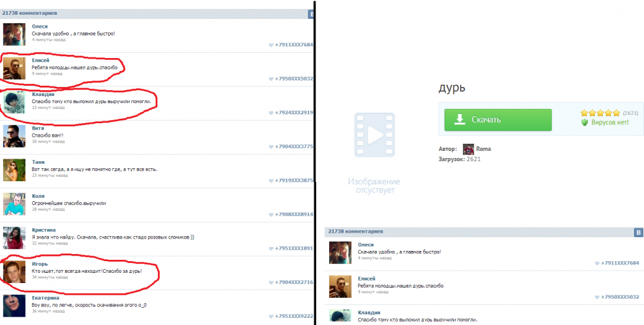Like Таня's comment via heart beside +7919XXX3875
This screenshot has height=325, width=644.
click(x=271, y=181)
